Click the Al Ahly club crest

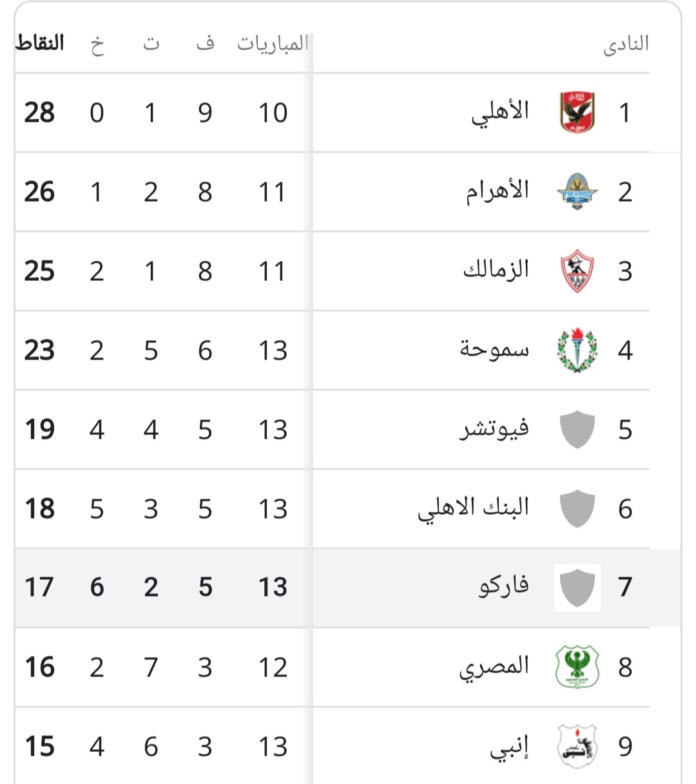coord(577,112)
